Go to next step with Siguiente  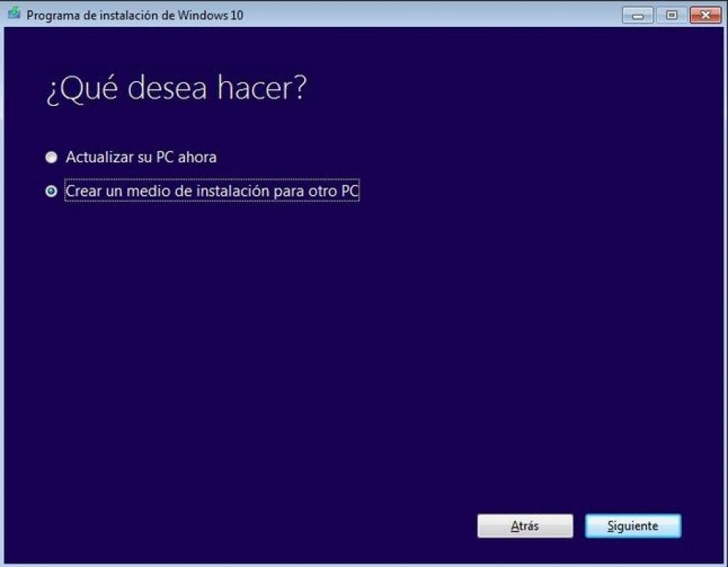tap(633, 526)
